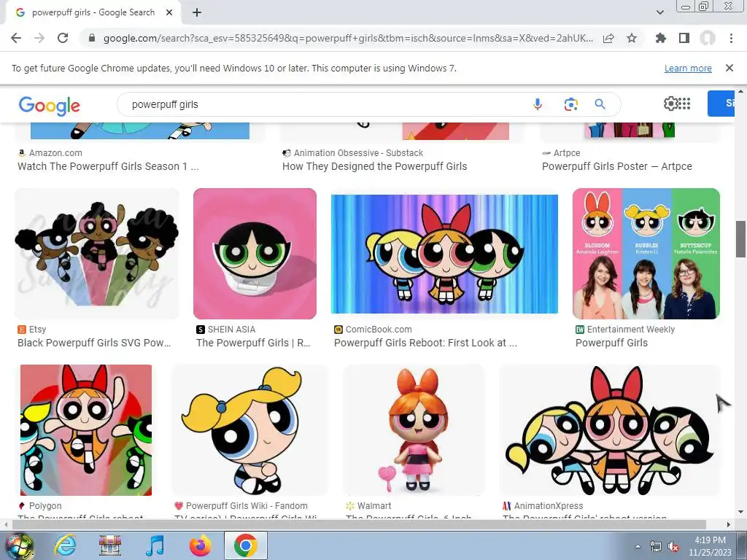Click the URL address bar

(348, 38)
